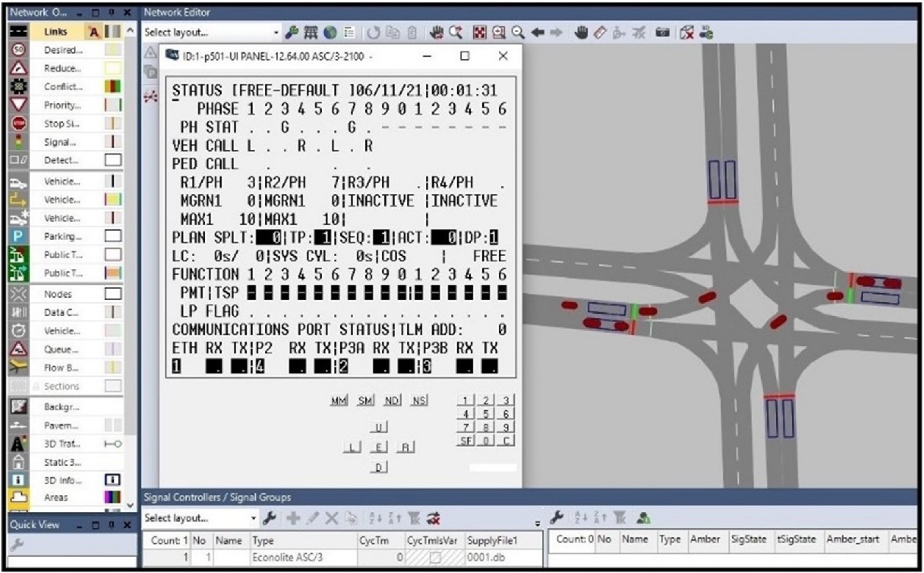
Task: Toggle label 'A' button on Links row
Action: point(94,32)
